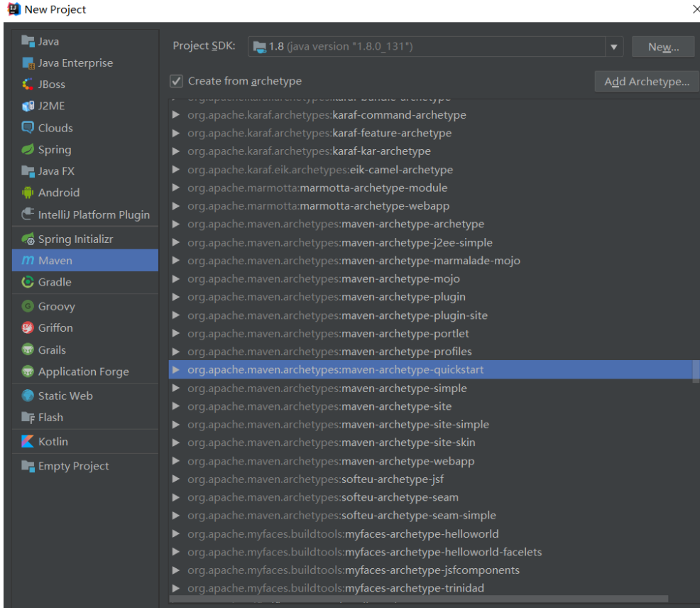Choose the Spring Initializr icon

tap(28, 239)
